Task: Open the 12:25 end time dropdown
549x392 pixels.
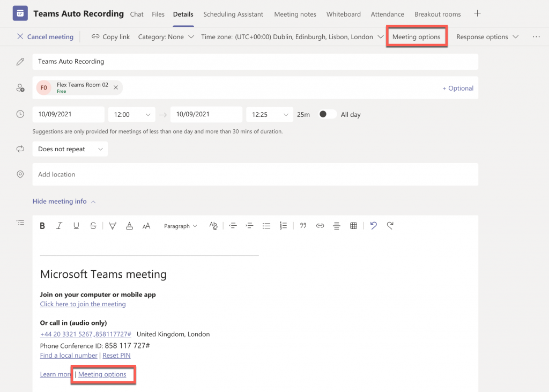Action: 270,115
